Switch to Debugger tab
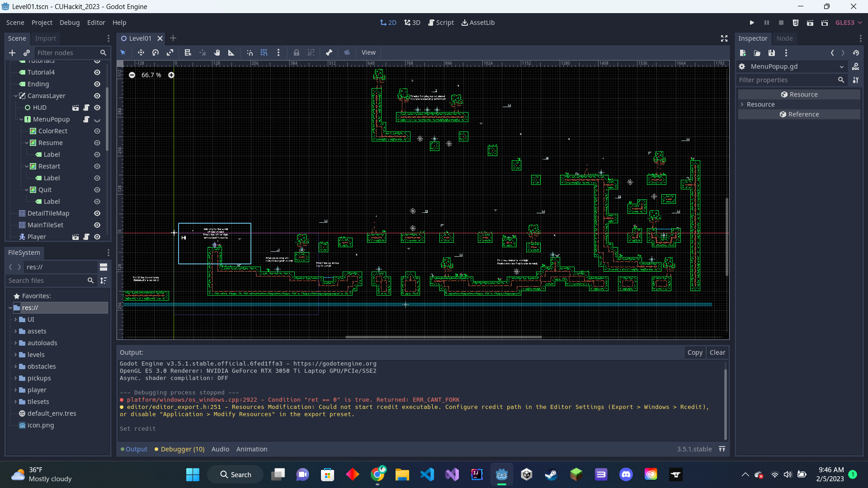Screen dimensions: 868x488 point(182,449)
